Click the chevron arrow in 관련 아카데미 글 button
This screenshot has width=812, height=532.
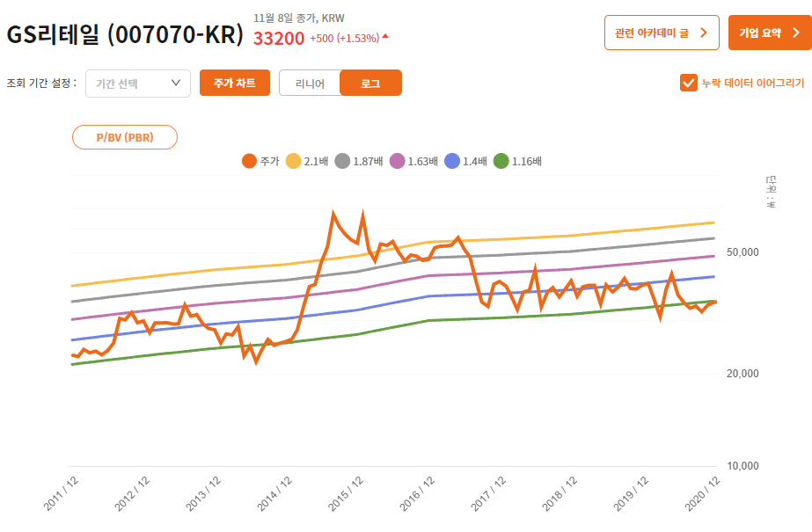(703, 33)
